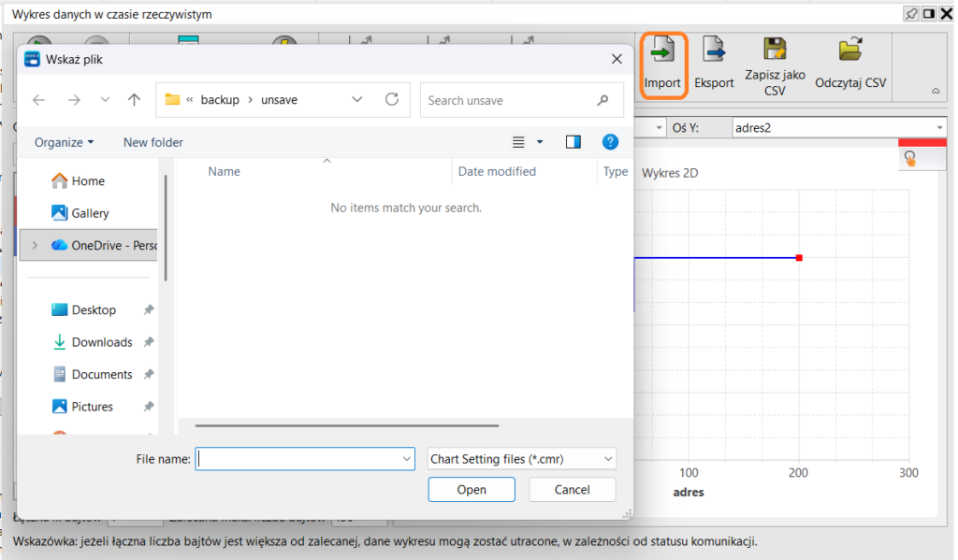Refresh the unsave folder listing
The image size is (958, 560).
pyautogui.click(x=392, y=99)
